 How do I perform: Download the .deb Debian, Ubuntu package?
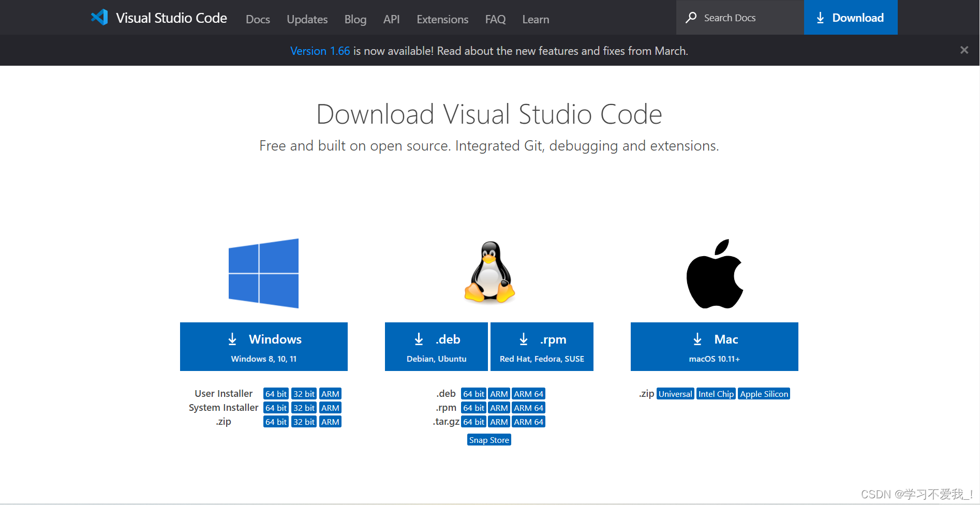pyautogui.click(x=436, y=347)
